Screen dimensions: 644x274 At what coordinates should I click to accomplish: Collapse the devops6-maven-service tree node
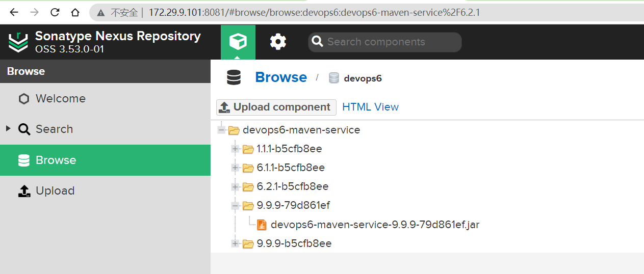[x=221, y=130]
